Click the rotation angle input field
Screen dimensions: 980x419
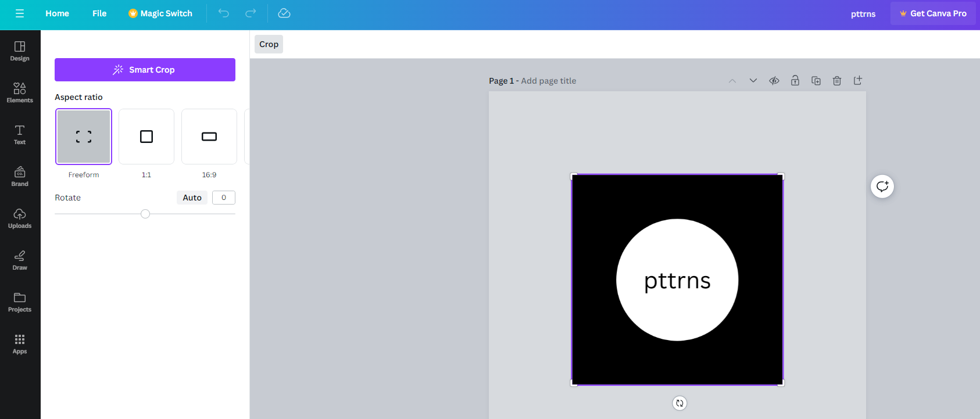click(x=224, y=198)
